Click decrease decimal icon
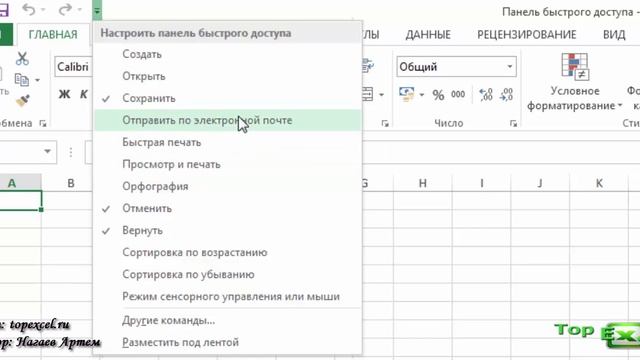 (507, 95)
